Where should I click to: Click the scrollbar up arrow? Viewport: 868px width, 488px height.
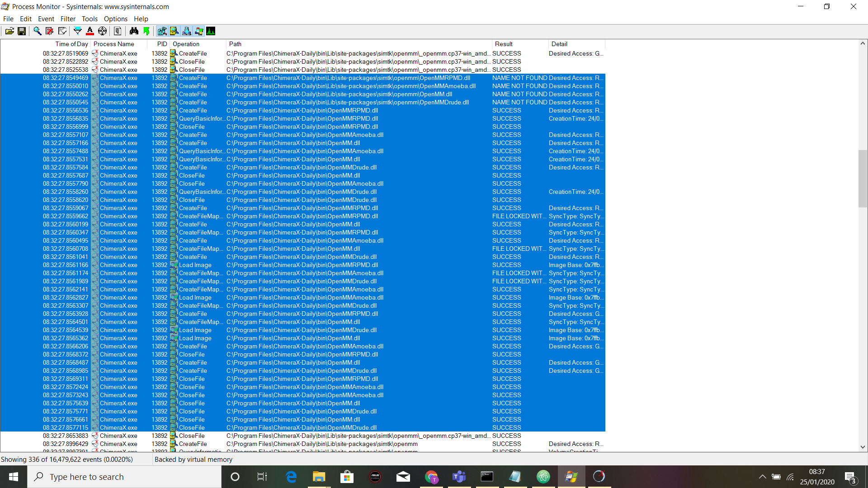click(x=863, y=43)
